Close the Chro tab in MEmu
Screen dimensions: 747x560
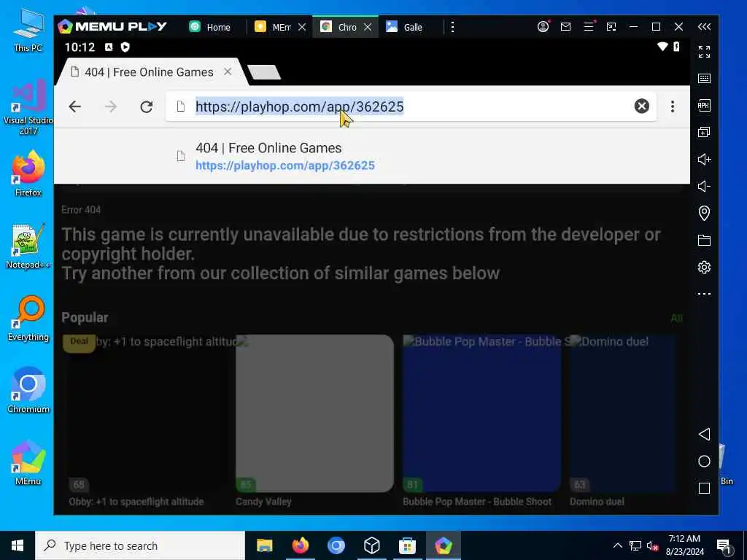pyautogui.click(x=368, y=27)
